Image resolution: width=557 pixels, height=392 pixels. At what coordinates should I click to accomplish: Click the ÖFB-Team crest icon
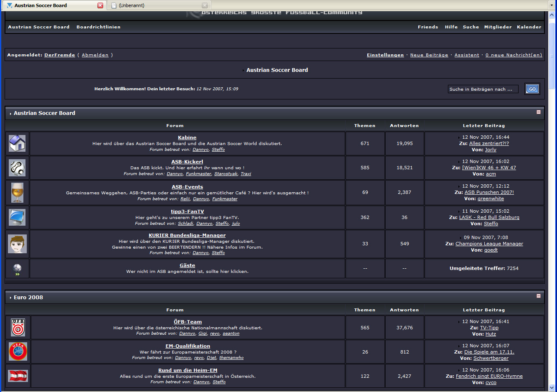(x=18, y=328)
